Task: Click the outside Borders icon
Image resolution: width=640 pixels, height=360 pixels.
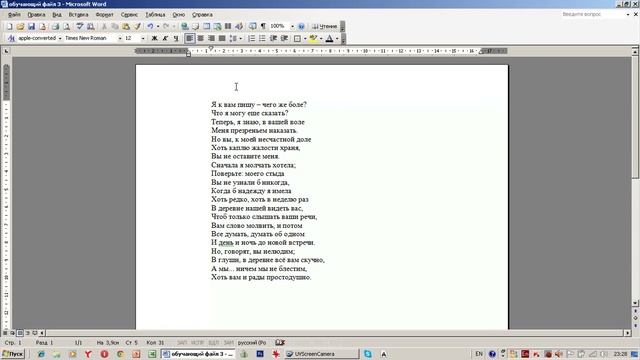Action: coord(298,38)
